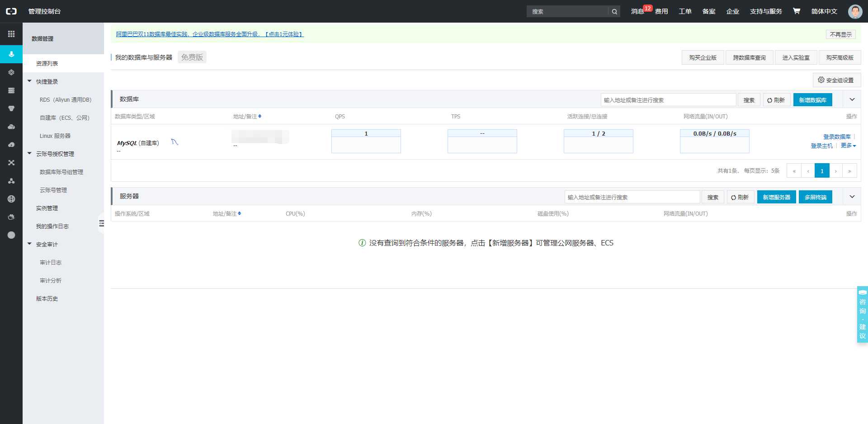
Task: Click the shield-shaped sidebar icon
Action: [x=11, y=108]
